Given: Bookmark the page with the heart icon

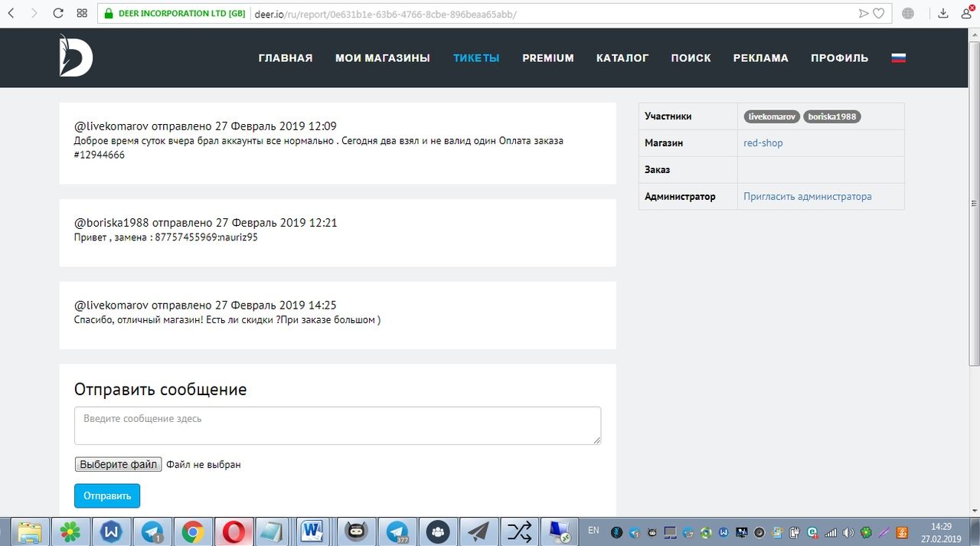Looking at the screenshot, I should [879, 13].
